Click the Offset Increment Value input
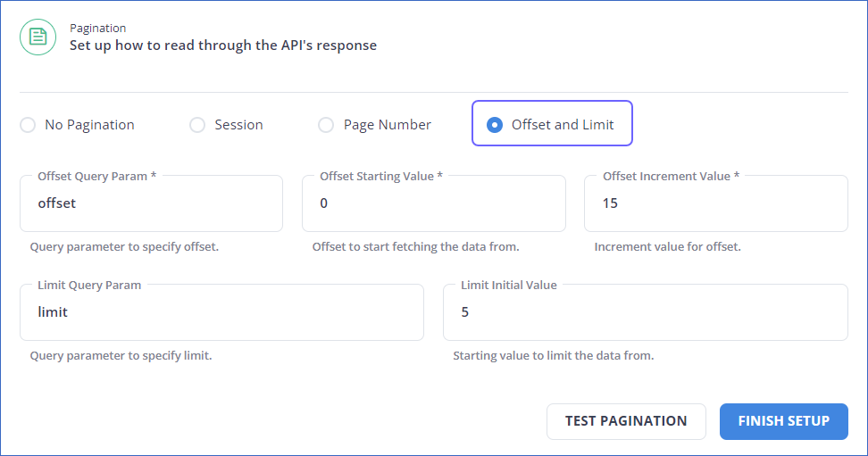The image size is (868, 456). [x=716, y=203]
